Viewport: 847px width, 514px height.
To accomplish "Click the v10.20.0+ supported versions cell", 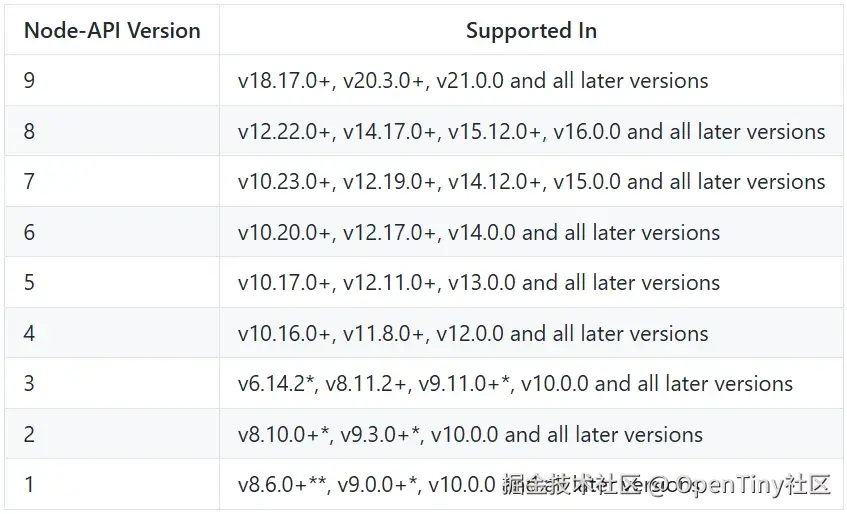I will (x=531, y=232).
